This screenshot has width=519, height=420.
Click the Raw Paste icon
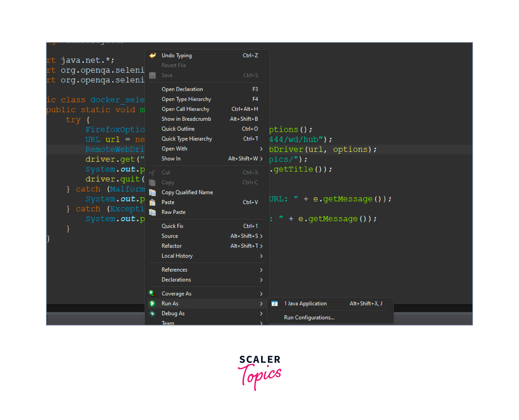click(152, 212)
